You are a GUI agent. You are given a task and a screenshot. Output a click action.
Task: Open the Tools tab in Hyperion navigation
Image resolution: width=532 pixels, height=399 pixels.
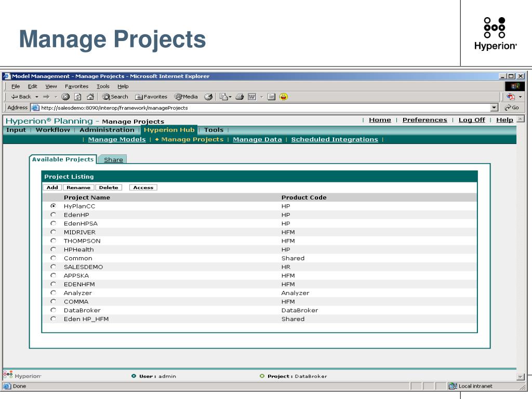point(214,130)
